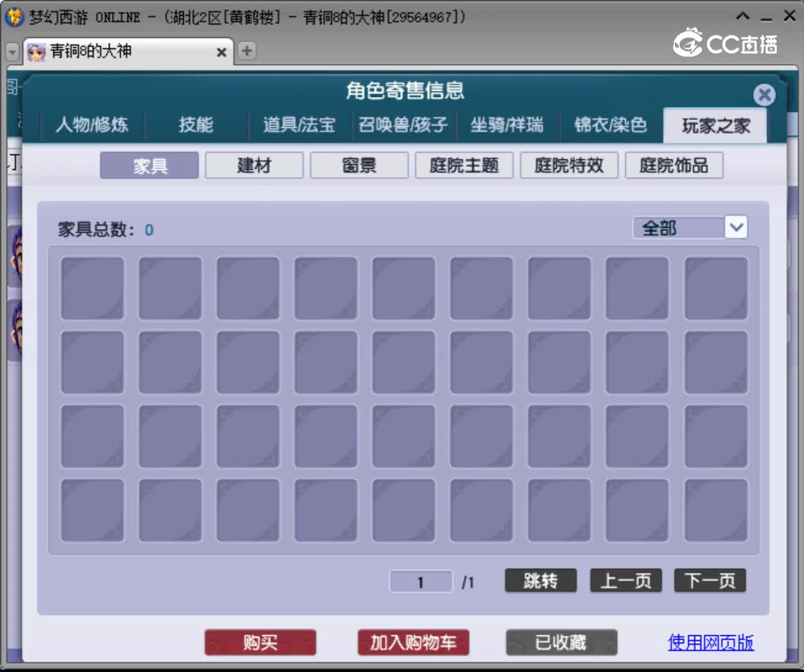Open the tab list dropdown arrow
Viewport: 804px width, 672px height.
12,51
